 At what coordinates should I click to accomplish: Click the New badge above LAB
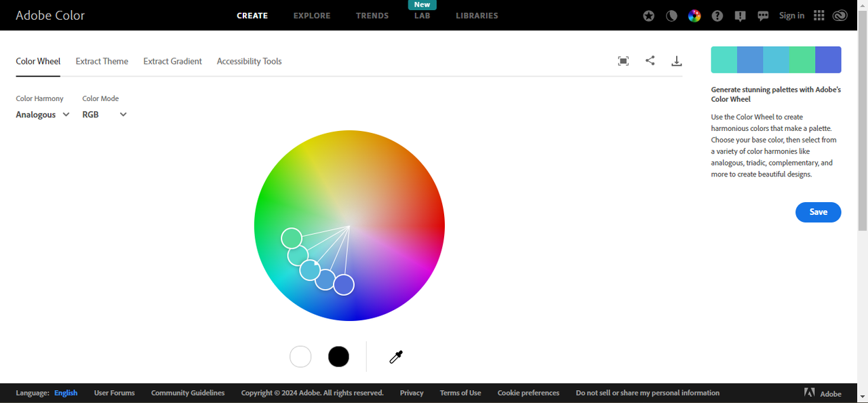pos(422,4)
